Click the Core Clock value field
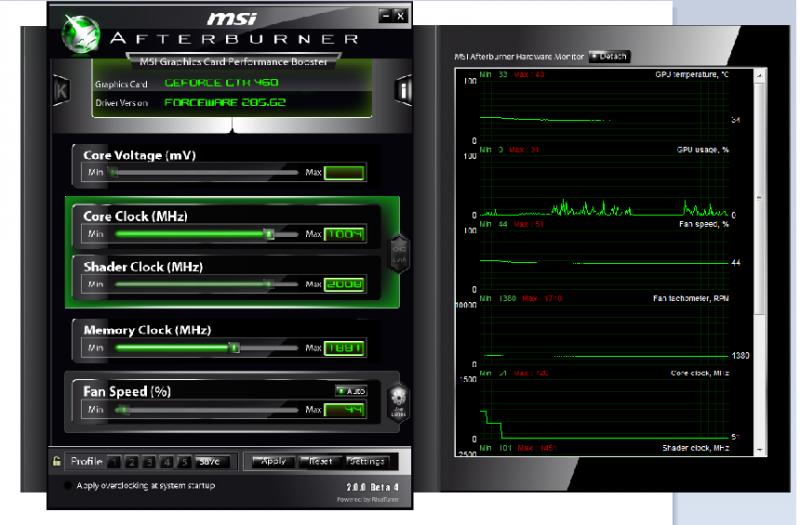Image resolution: width=800 pixels, height=525 pixels. pyautogui.click(x=344, y=234)
